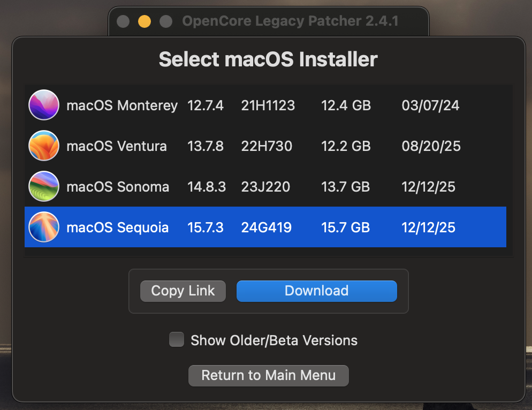The height and width of the screenshot is (410, 532).
Task: Minimize the OpenCore Legacy Patcher window
Action: 144,21
